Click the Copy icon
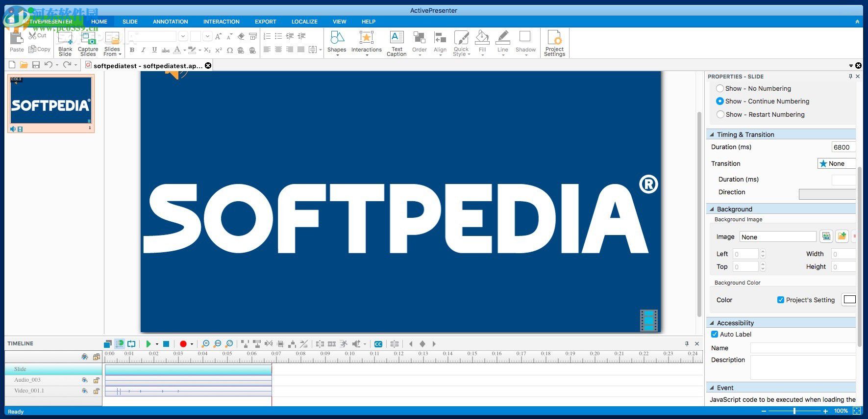 pos(32,49)
